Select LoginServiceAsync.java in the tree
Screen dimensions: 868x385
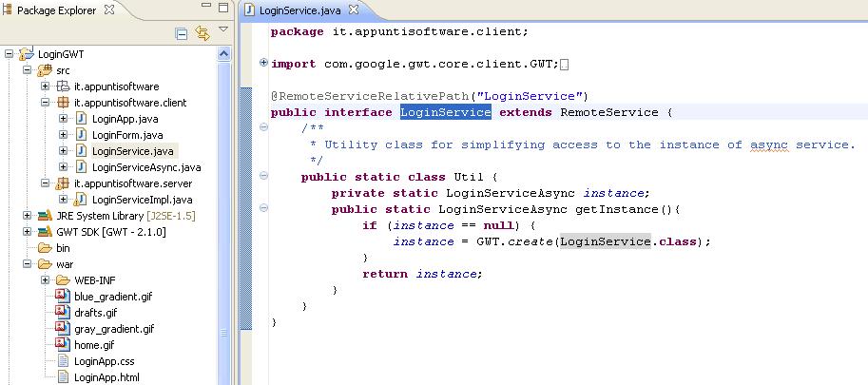pyautogui.click(x=146, y=167)
